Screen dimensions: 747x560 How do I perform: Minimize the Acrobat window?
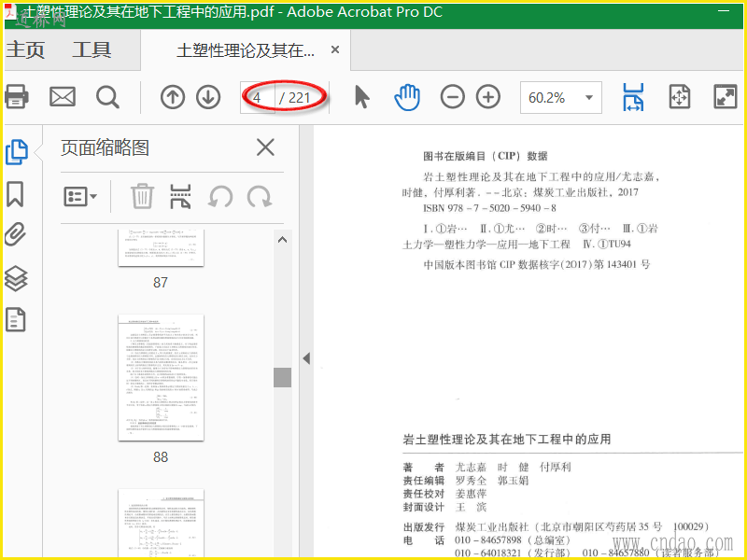[x=724, y=10]
